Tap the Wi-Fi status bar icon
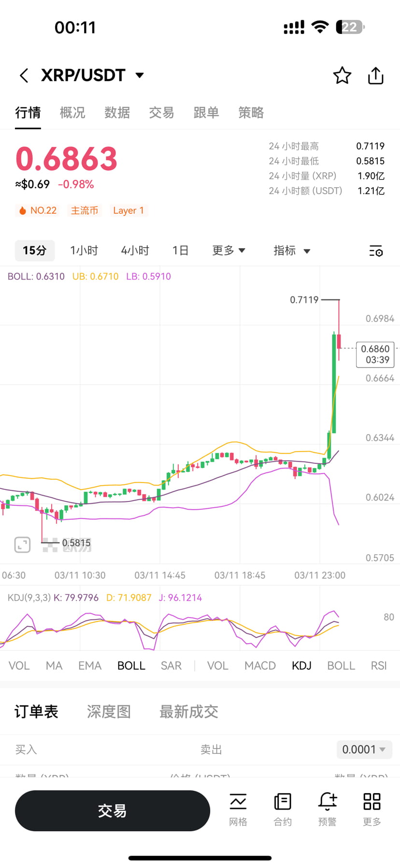The width and height of the screenshot is (400, 868). pyautogui.click(x=320, y=27)
